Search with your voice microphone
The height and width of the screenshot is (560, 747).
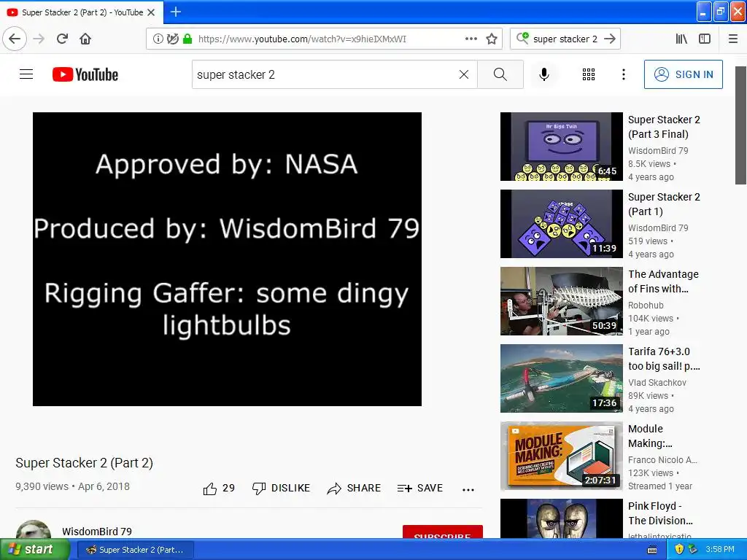coord(544,74)
